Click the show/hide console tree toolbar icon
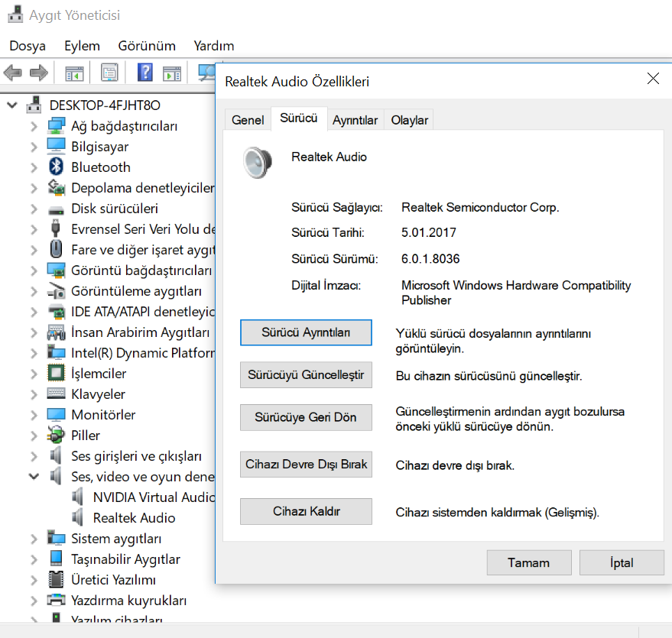672x638 pixels. [x=74, y=73]
